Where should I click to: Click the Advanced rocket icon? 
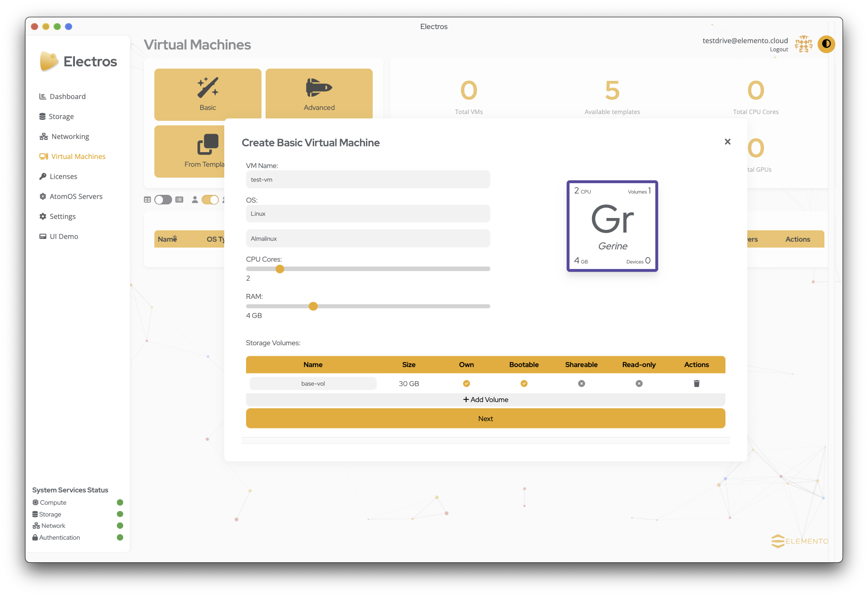[x=319, y=87]
